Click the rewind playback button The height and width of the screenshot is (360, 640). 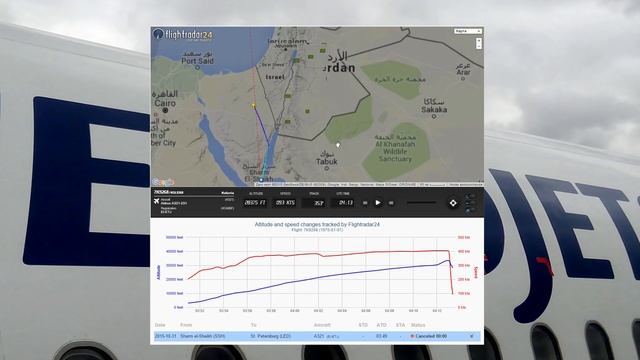(365, 203)
